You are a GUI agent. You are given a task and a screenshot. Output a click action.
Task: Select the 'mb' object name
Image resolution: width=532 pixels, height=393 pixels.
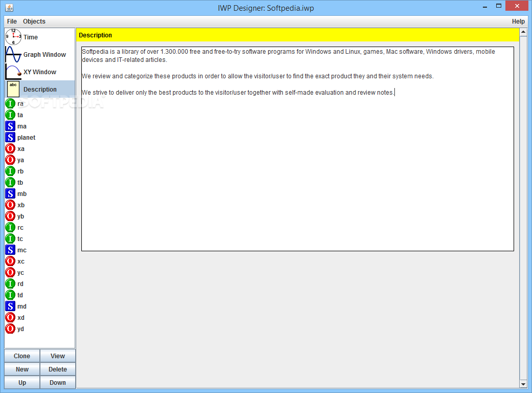click(21, 194)
